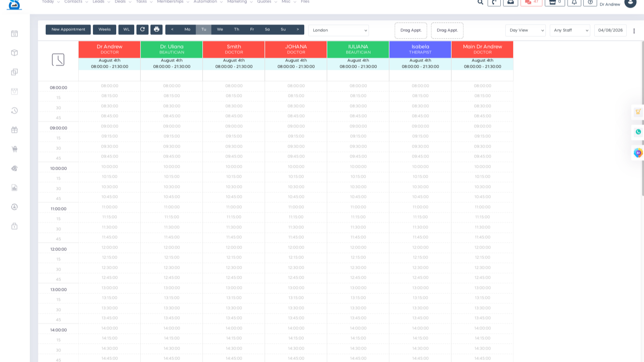Open the London location dropdown
644x362 pixels.
338,30
